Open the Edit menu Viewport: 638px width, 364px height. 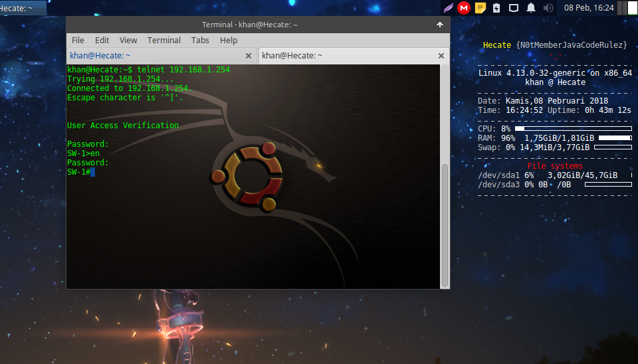point(102,41)
